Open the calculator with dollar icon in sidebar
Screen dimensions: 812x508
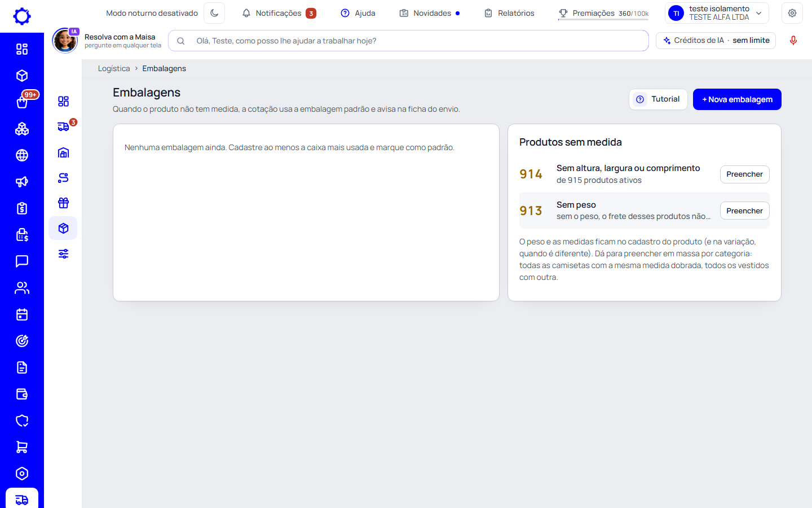22,235
